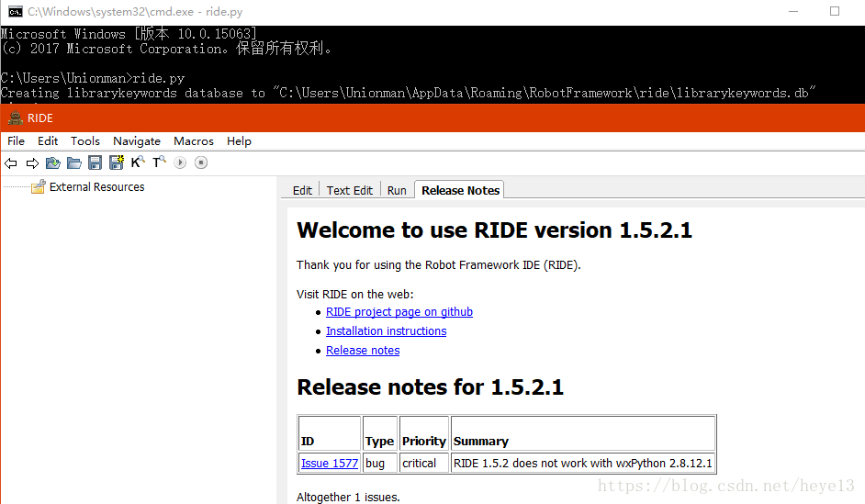Click the Save toolbar icon
Screen dimensions: 865x504
pyautogui.click(x=95, y=162)
